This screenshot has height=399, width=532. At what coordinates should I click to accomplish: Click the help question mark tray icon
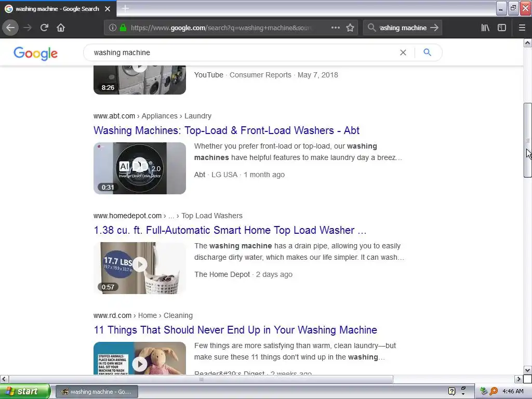click(451, 391)
